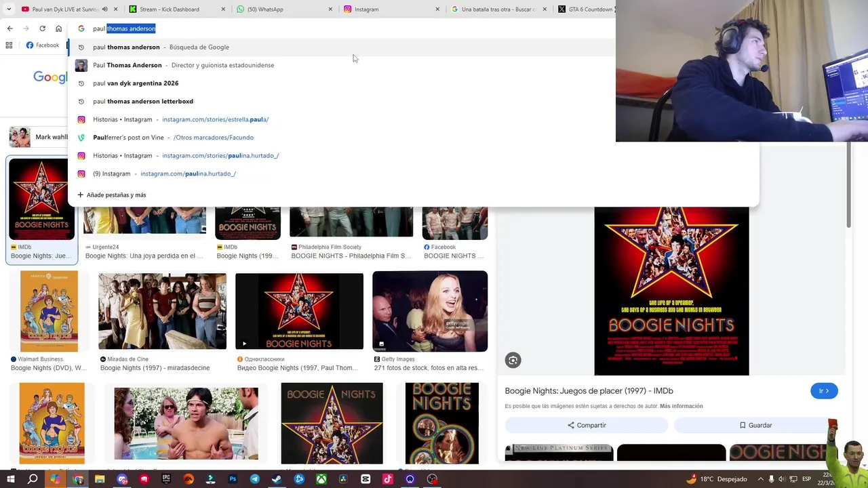
Task: Close the Paul van Dyk tab
Action: coord(116,9)
